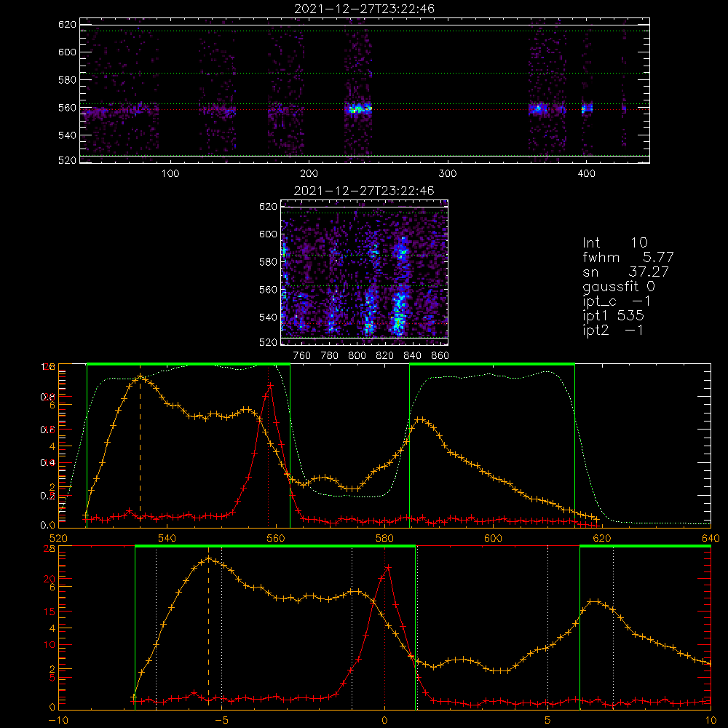Select the 'fwhm 5.77' parameter line
The width and height of the screenshot is (728, 728).
[628, 257]
